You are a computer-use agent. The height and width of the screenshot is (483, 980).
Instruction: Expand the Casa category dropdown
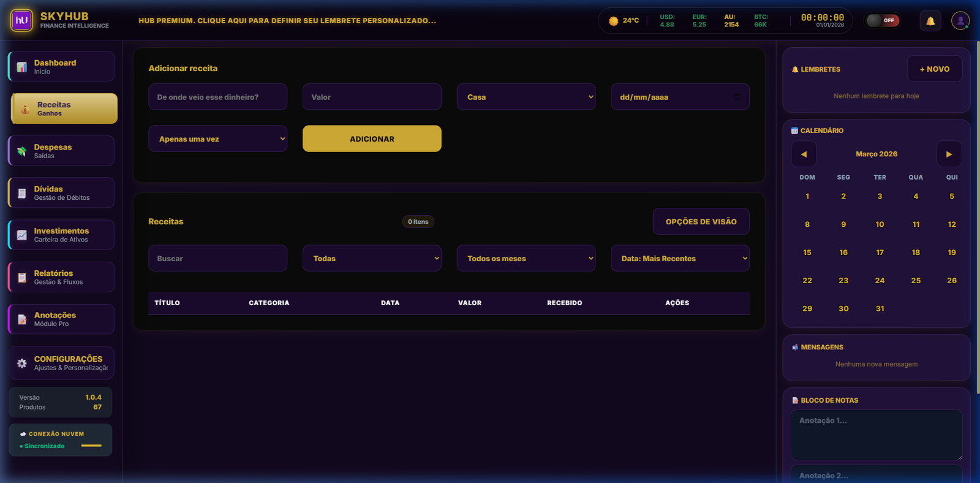[526, 97]
